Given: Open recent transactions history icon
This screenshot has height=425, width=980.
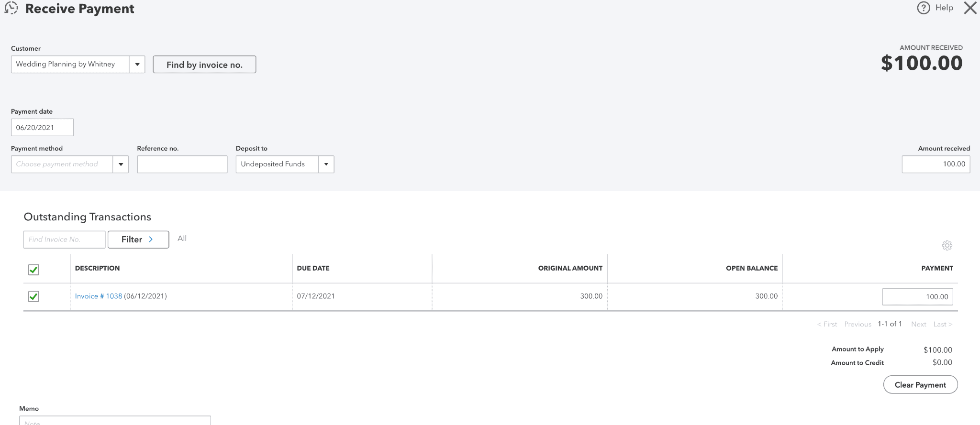Looking at the screenshot, I should pyautogui.click(x=11, y=8).
